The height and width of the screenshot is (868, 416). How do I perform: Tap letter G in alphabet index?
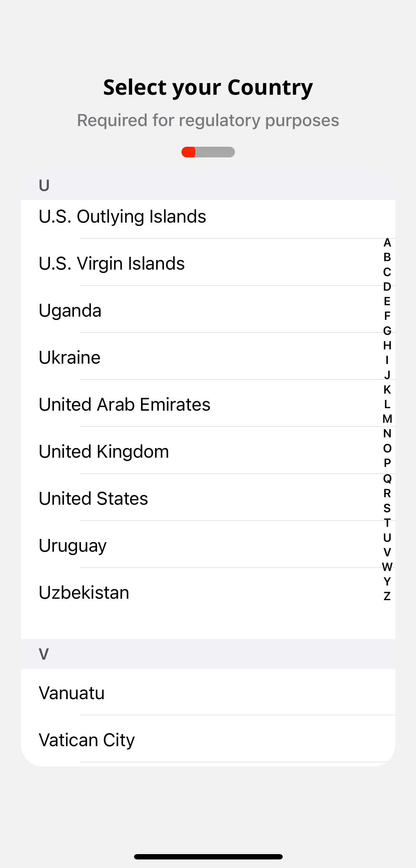pyautogui.click(x=387, y=331)
